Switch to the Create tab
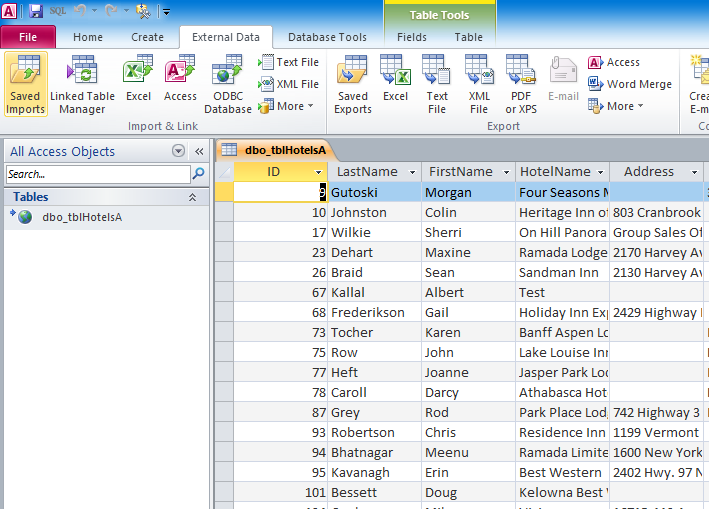This screenshot has height=509, width=709. coord(147,37)
